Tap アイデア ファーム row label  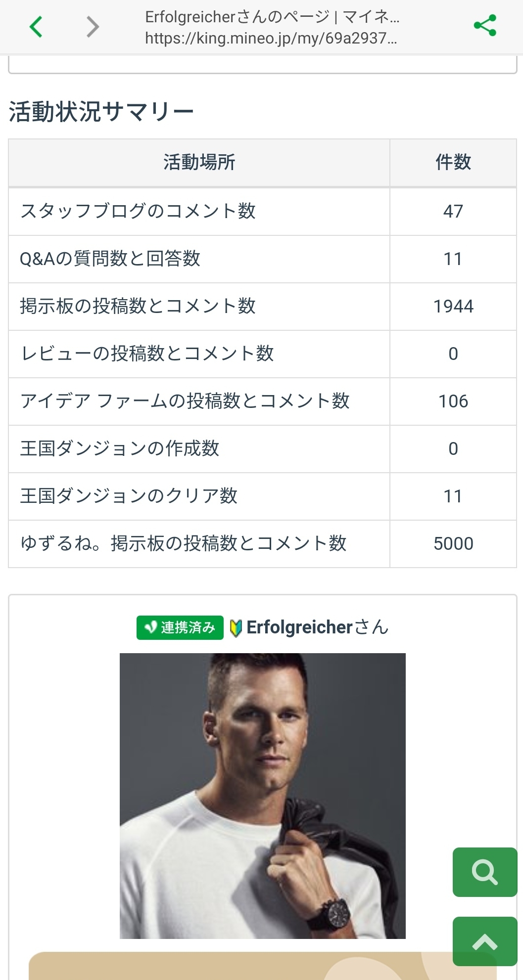[x=185, y=401]
